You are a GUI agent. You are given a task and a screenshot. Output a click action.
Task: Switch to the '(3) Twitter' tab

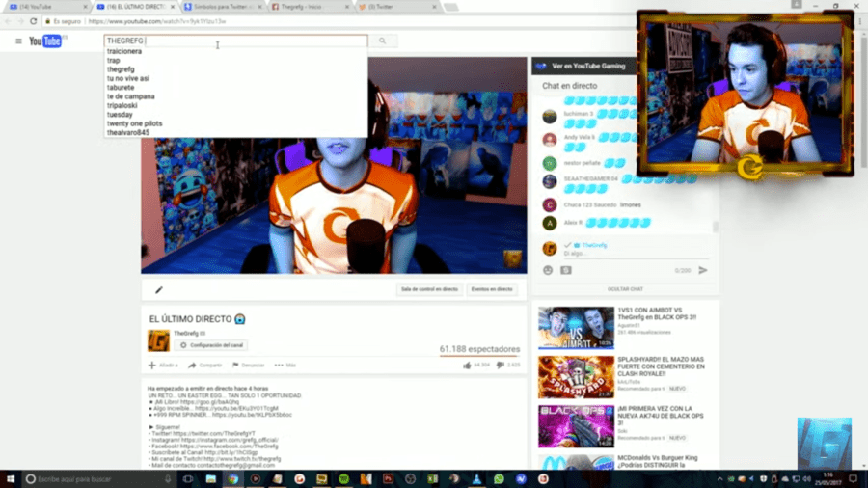[395, 7]
